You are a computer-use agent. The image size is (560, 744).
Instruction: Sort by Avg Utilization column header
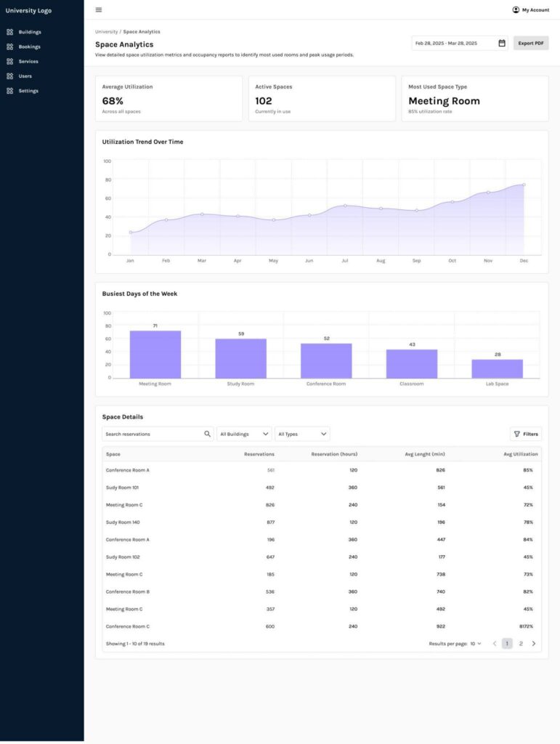[521, 454]
